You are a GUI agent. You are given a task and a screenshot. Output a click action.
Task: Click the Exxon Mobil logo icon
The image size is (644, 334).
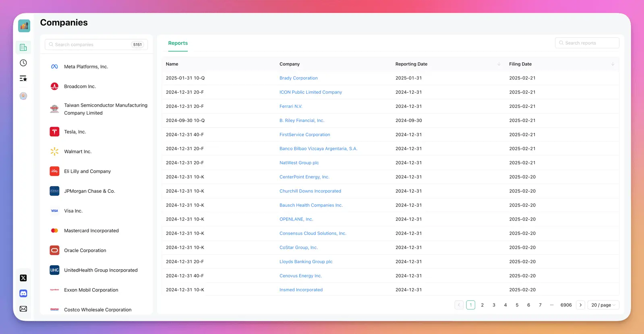click(54, 290)
